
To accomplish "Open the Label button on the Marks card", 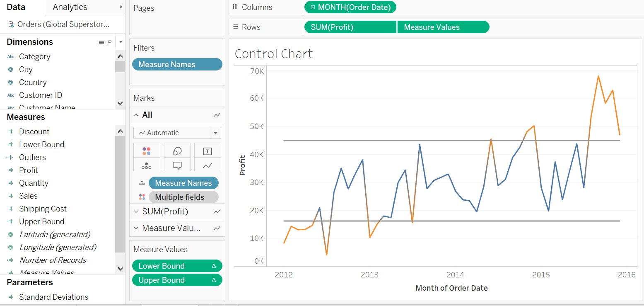I will pyautogui.click(x=207, y=151).
